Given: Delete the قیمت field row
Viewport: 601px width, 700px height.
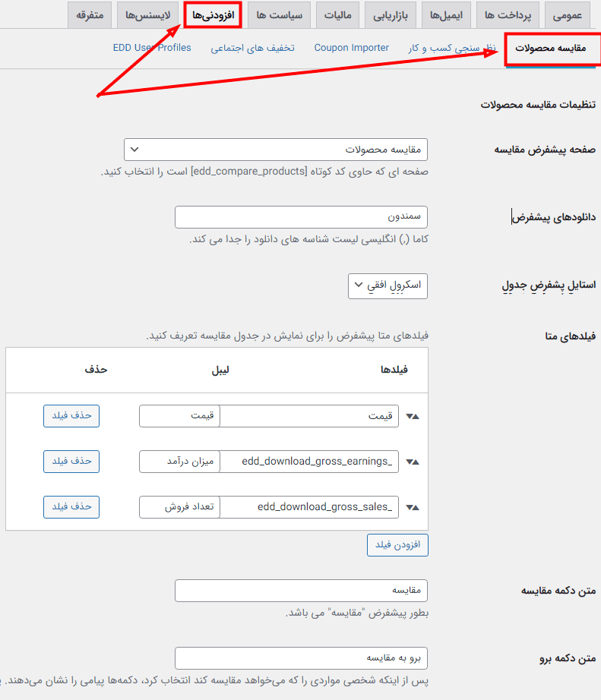Looking at the screenshot, I should pyautogui.click(x=71, y=416).
